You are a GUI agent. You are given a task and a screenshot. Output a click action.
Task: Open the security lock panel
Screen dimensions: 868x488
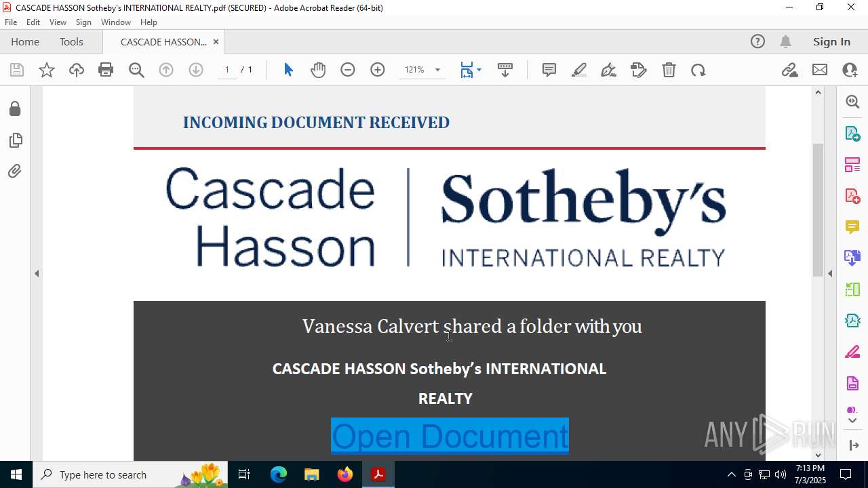(x=15, y=109)
